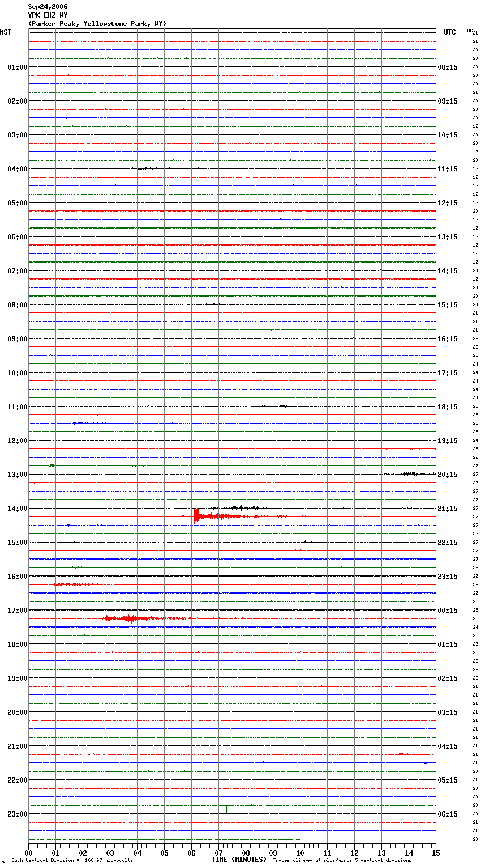Viewport: 481px width, 868px height.
Task: Click the green spike before 23:00
Action: point(226,809)
